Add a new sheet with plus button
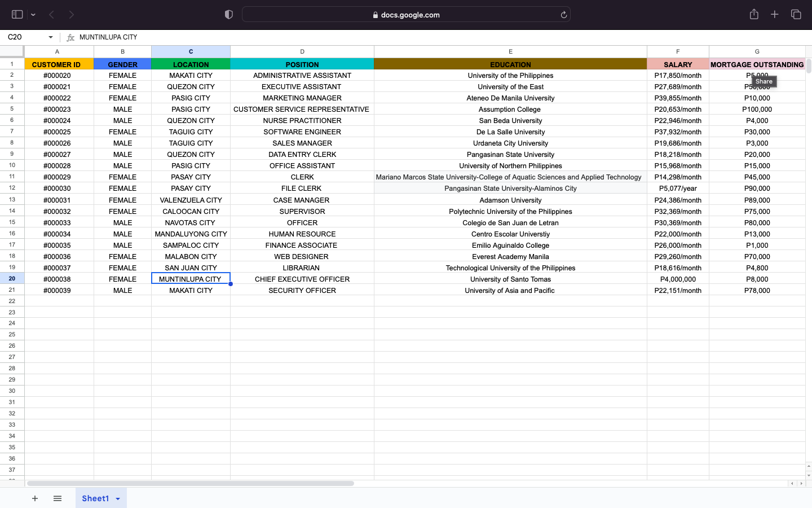 point(35,498)
